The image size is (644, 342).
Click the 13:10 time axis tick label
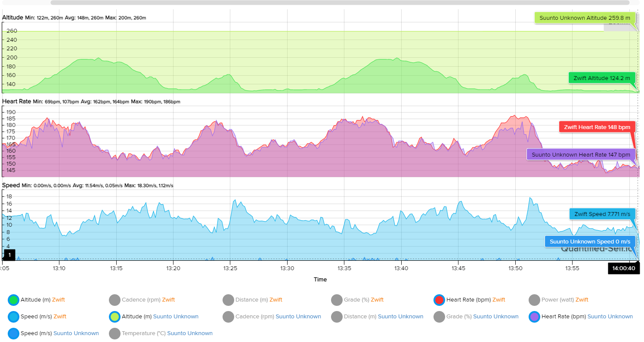pyautogui.click(x=59, y=268)
